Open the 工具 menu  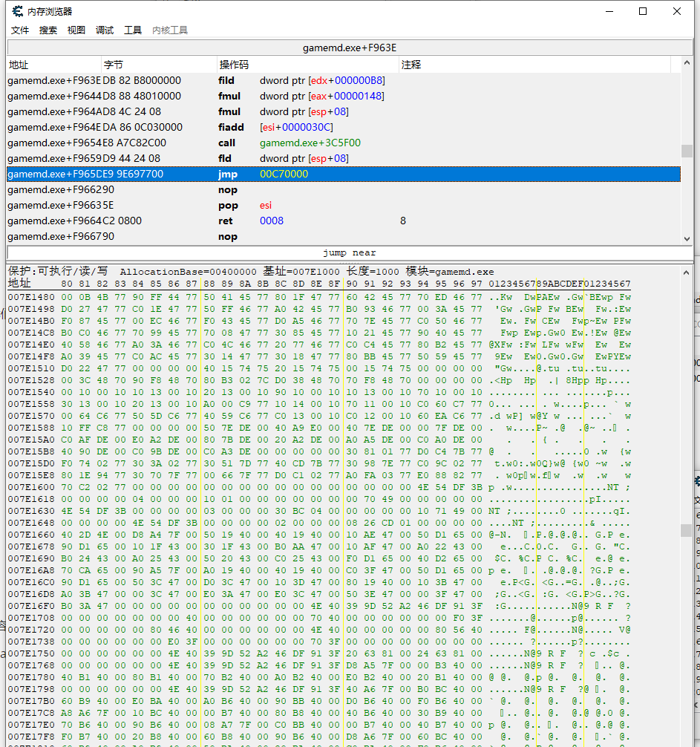coord(133,30)
